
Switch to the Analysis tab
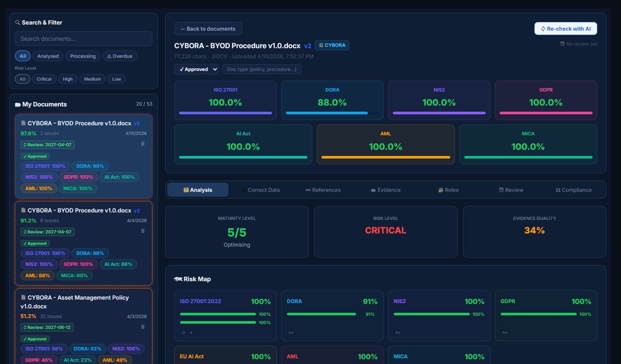point(198,190)
